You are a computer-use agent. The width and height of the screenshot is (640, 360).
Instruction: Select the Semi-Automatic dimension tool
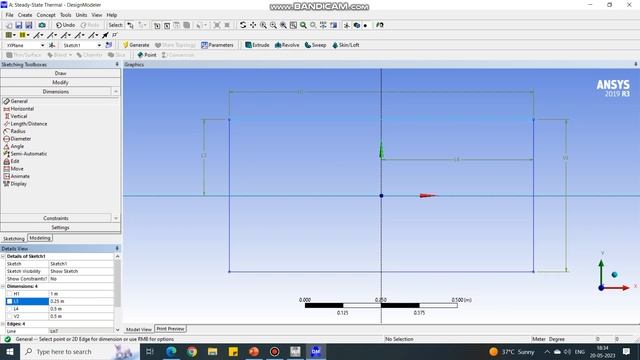point(25,154)
